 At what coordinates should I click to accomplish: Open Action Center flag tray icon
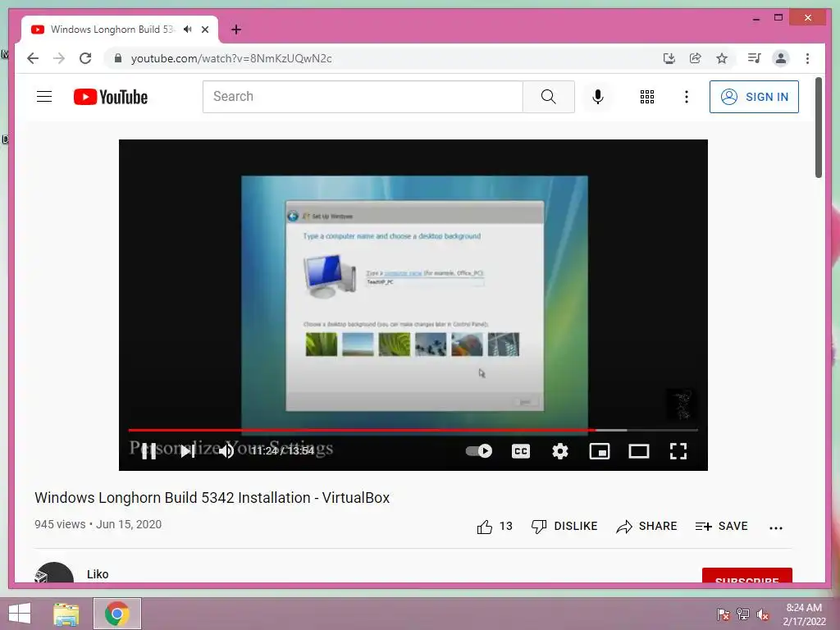[724, 614]
